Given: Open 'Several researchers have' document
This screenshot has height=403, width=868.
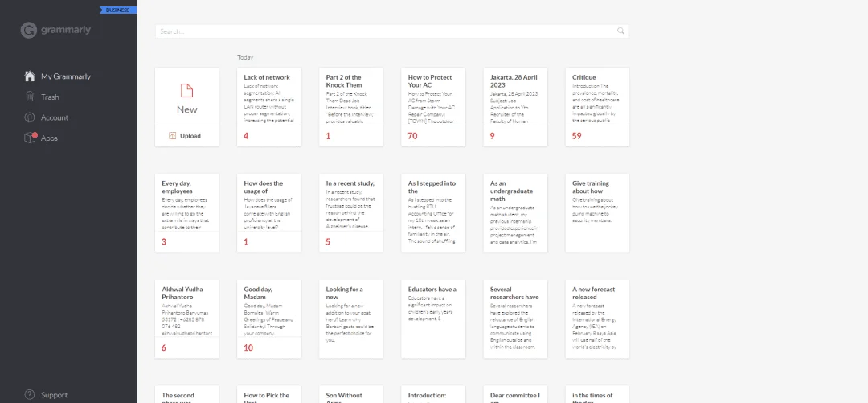Looking at the screenshot, I should (x=515, y=319).
